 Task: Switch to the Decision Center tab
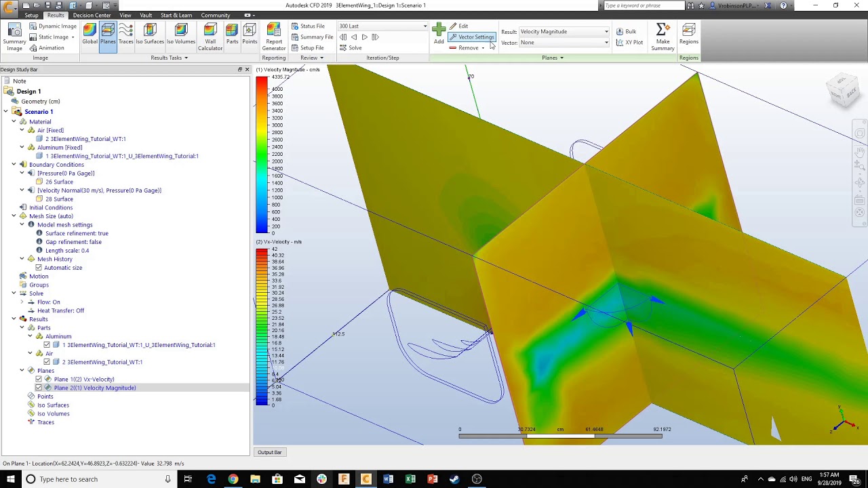pos(92,15)
